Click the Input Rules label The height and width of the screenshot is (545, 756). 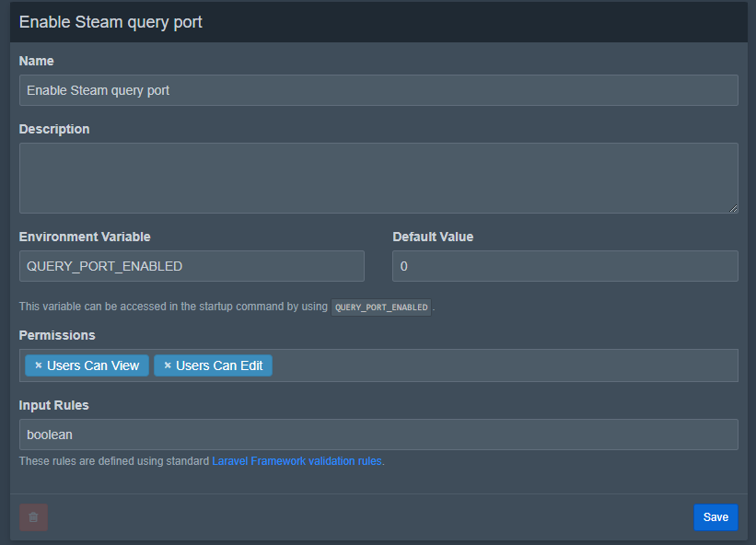[x=51, y=404]
